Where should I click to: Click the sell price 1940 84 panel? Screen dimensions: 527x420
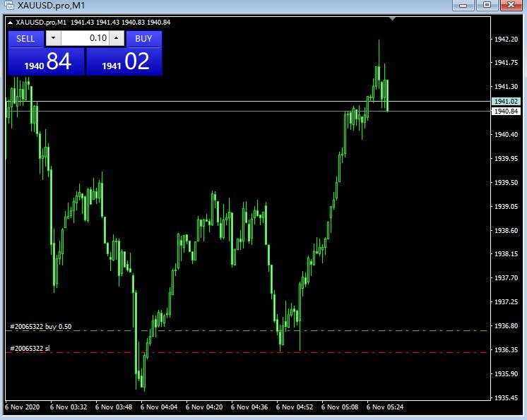[x=47, y=62]
